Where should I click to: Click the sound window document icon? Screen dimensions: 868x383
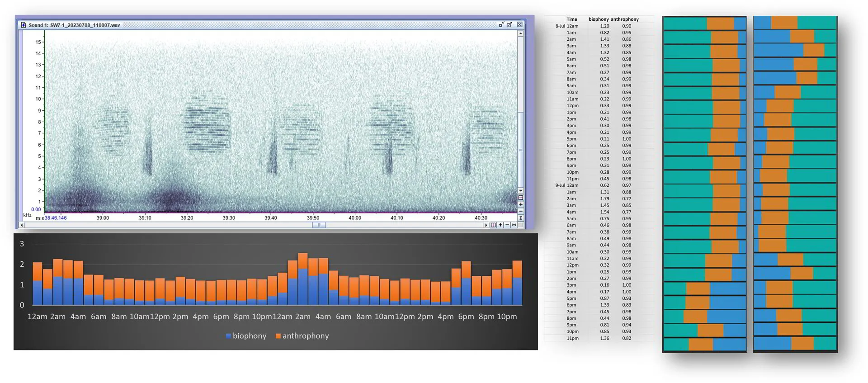coord(24,25)
